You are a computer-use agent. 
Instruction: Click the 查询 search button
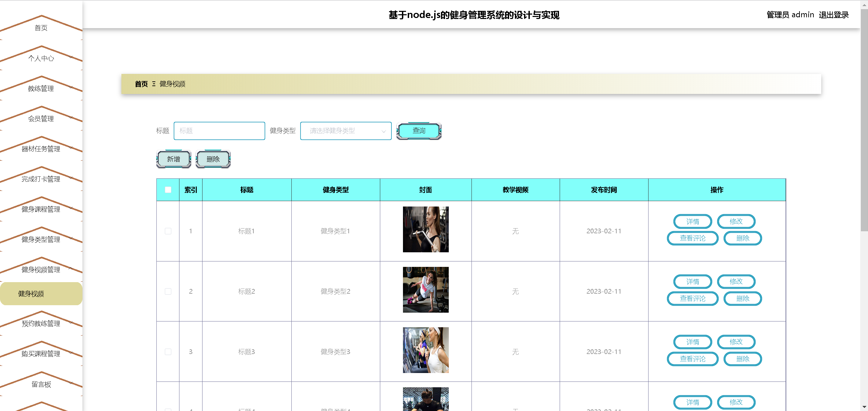[x=419, y=131]
